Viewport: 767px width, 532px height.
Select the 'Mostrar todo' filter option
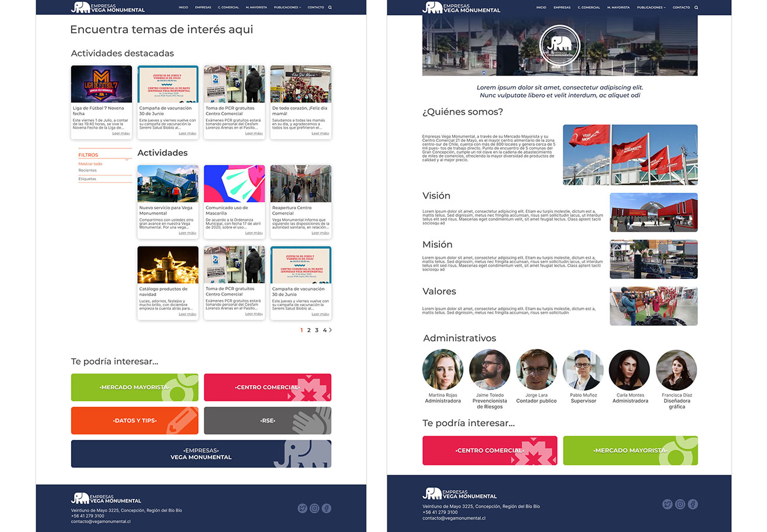point(90,164)
